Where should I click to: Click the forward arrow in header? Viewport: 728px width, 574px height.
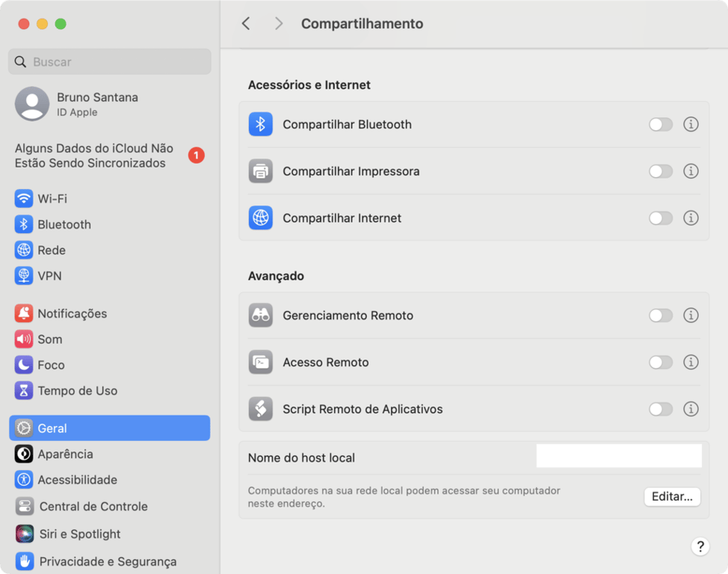click(279, 24)
